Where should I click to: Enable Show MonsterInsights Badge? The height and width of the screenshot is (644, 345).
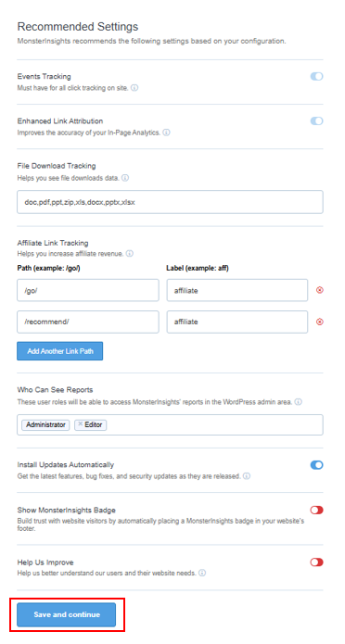click(316, 511)
